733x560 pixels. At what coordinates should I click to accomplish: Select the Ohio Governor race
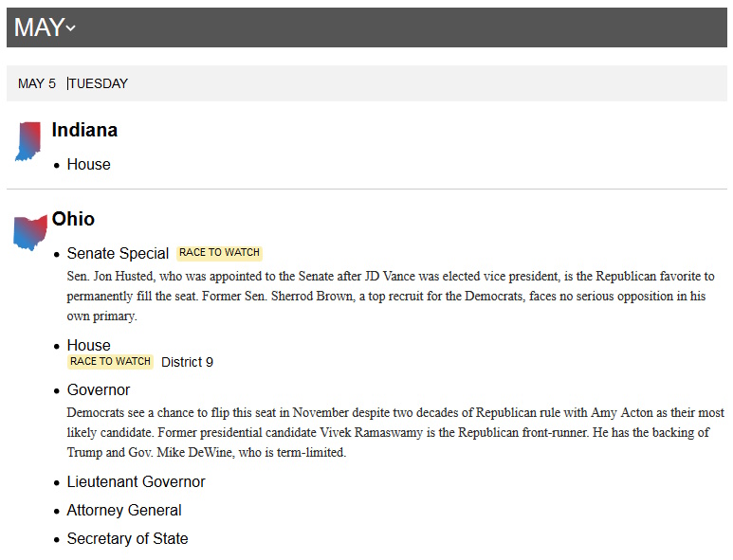click(98, 389)
